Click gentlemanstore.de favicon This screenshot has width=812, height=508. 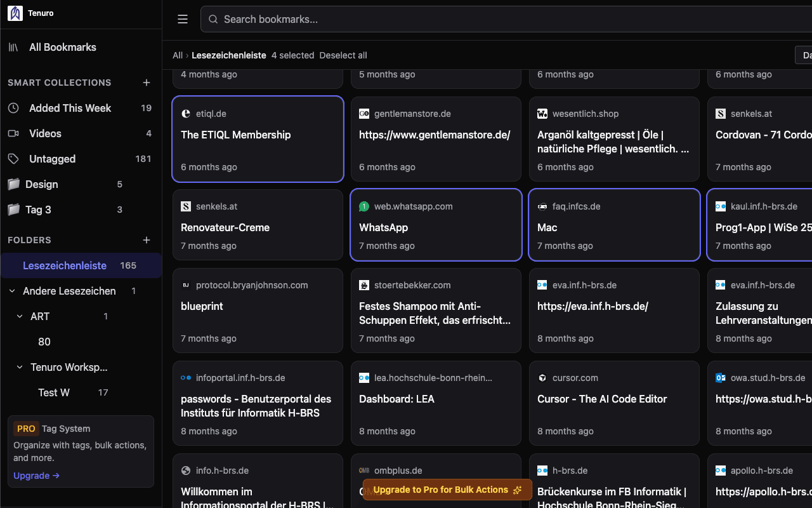364,114
